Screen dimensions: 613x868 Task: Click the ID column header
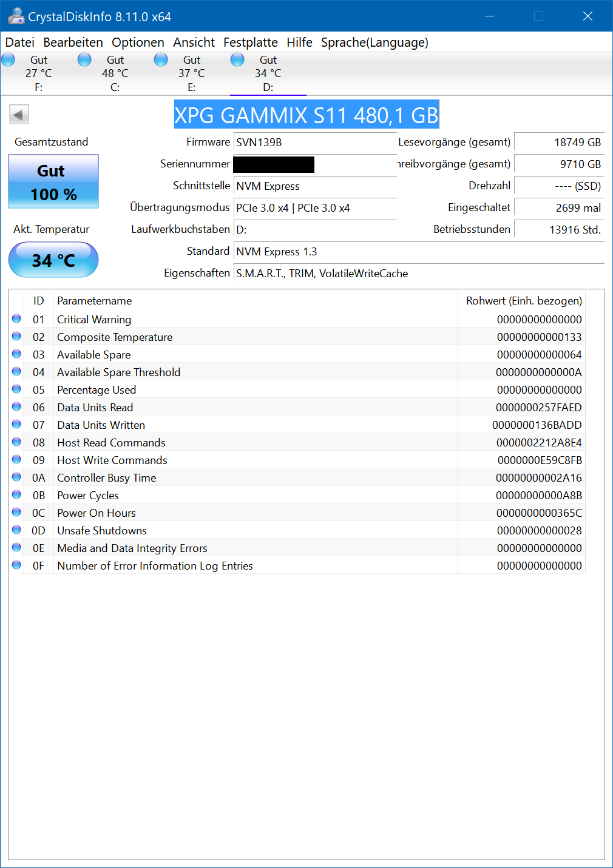coord(39,301)
